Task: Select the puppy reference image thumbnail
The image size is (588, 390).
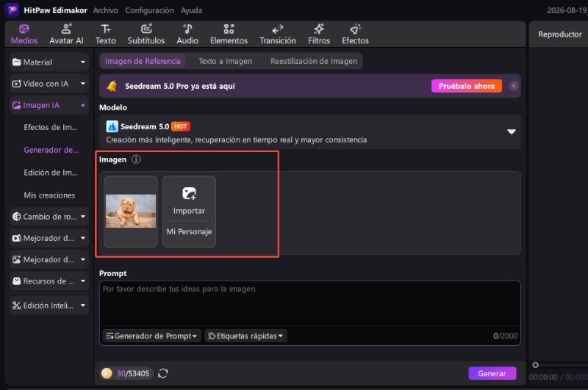Action: coord(131,211)
